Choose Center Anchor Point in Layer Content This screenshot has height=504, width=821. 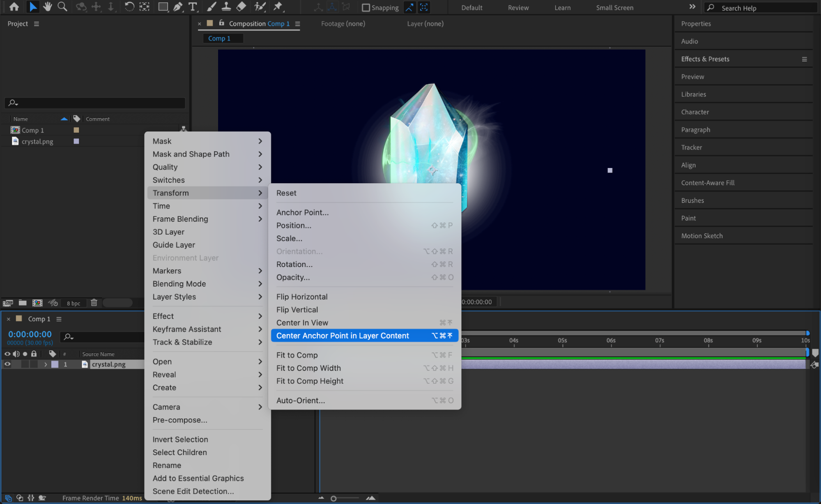(343, 336)
